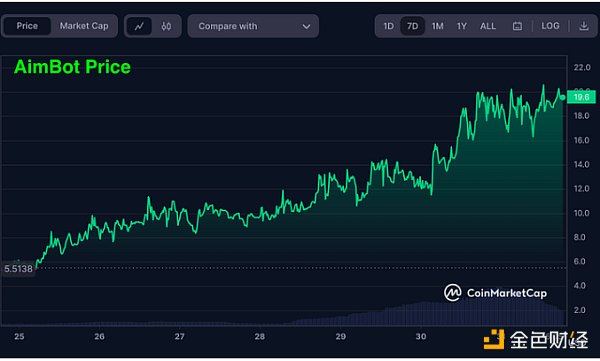
Task: Click the x-axis date label 28
Action: click(x=259, y=336)
